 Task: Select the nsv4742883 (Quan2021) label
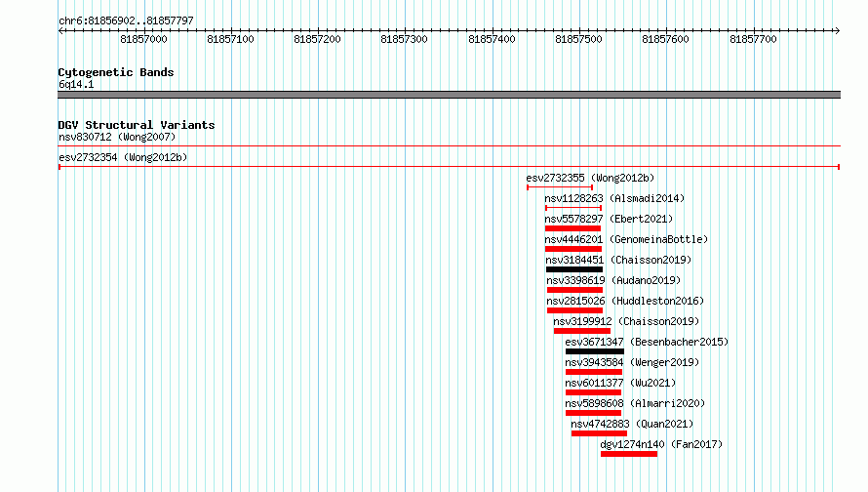[632, 424]
